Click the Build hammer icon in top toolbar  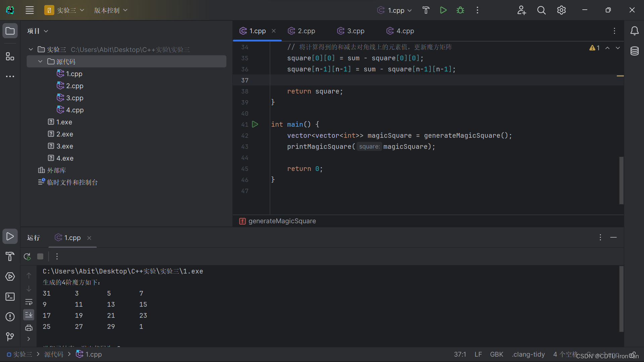[426, 10]
